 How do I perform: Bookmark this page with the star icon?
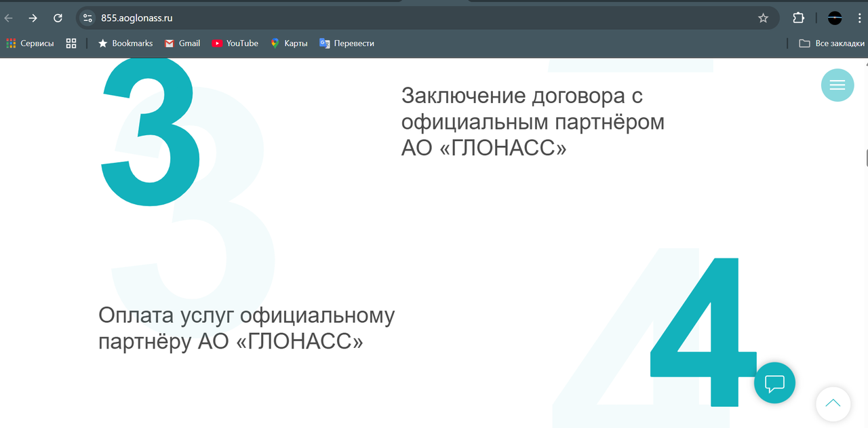point(763,18)
